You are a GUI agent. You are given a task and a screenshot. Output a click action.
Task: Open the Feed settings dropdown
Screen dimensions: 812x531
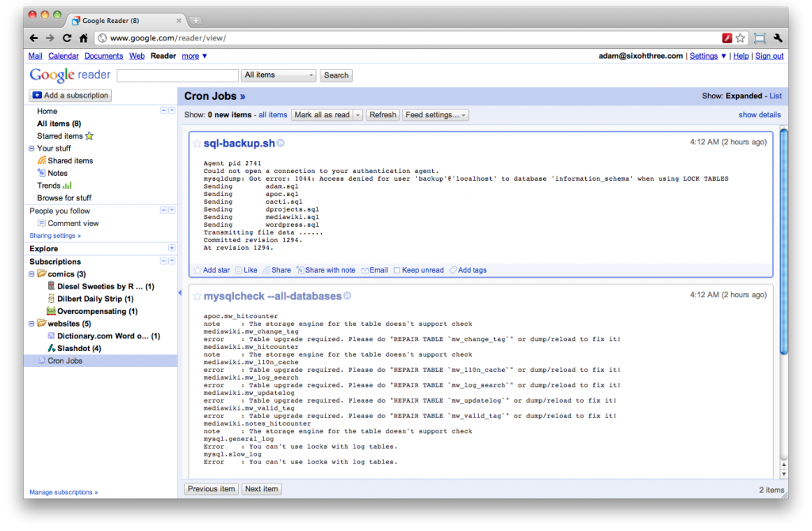coord(435,115)
